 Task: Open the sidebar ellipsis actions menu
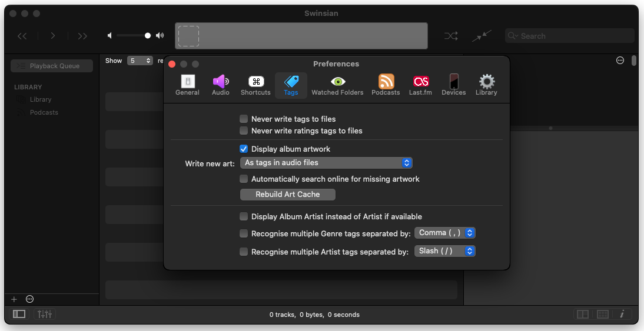(29, 299)
